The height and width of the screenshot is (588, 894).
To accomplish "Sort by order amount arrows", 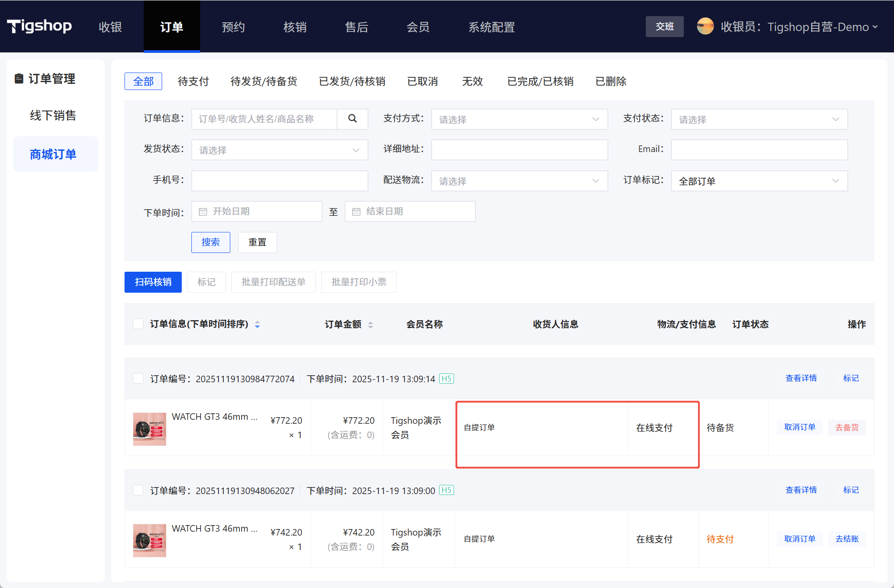I will [x=371, y=325].
